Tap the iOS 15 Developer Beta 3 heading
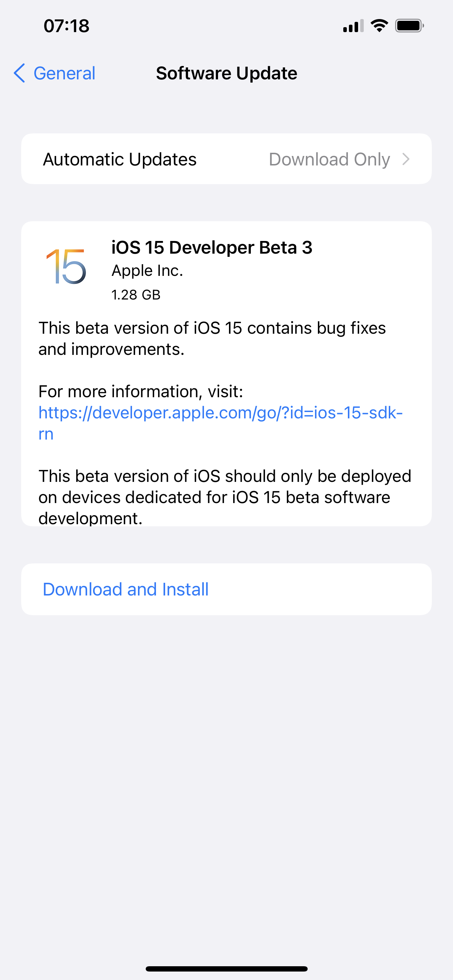 pyautogui.click(x=211, y=247)
